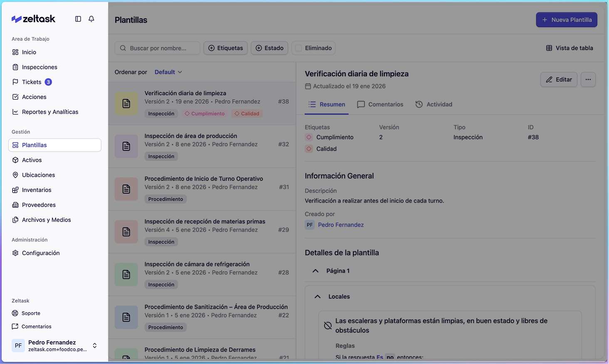Open the Actividad tab
This screenshot has height=364, width=609.
434,104
